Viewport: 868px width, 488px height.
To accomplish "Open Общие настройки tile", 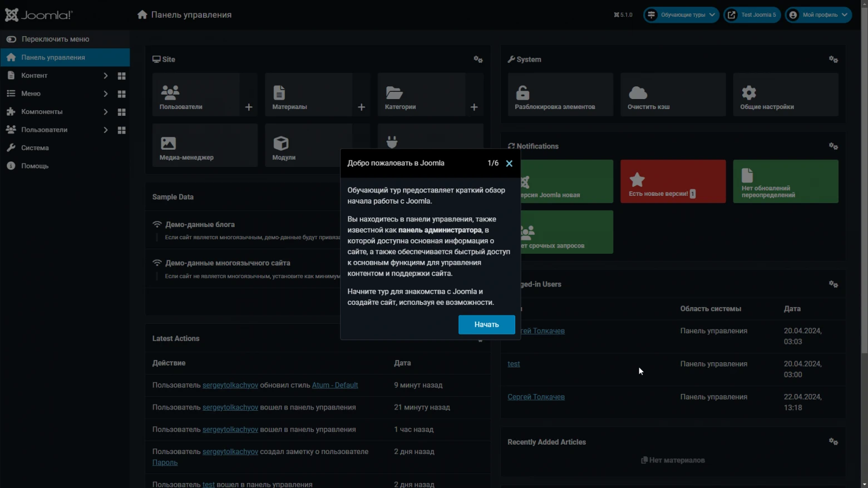I will pos(785,95).
